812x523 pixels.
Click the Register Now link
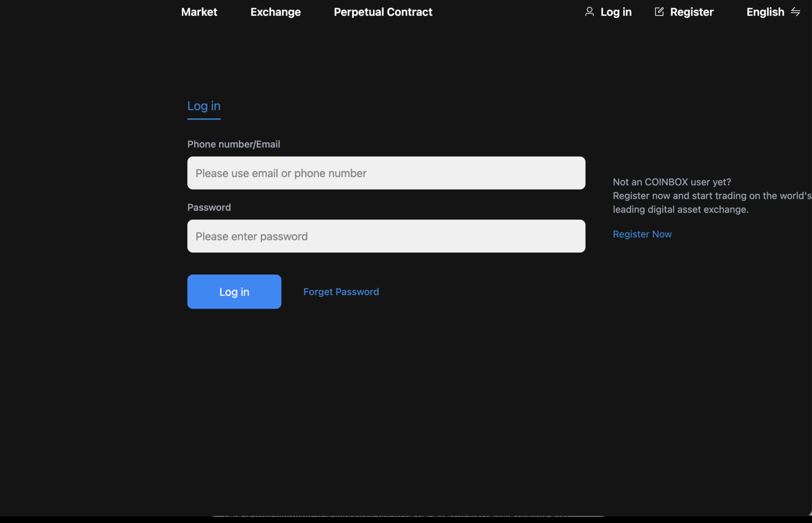[x=642, y=234]
